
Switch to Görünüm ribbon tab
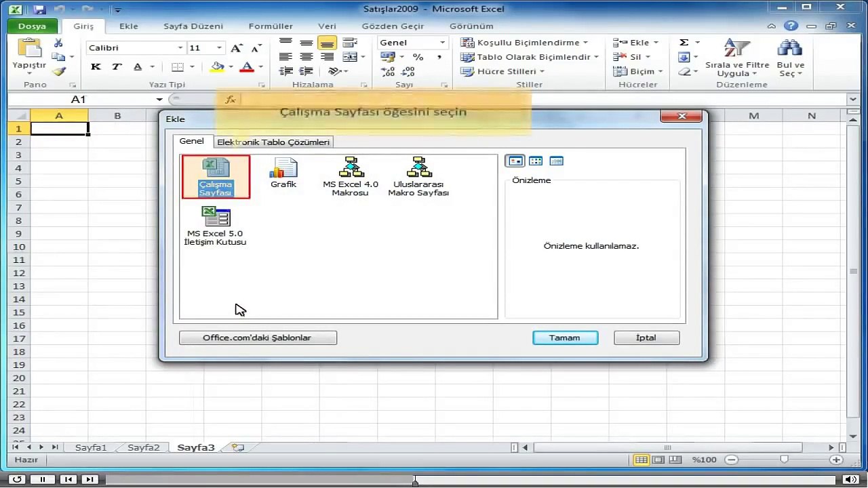click(471, 26)
